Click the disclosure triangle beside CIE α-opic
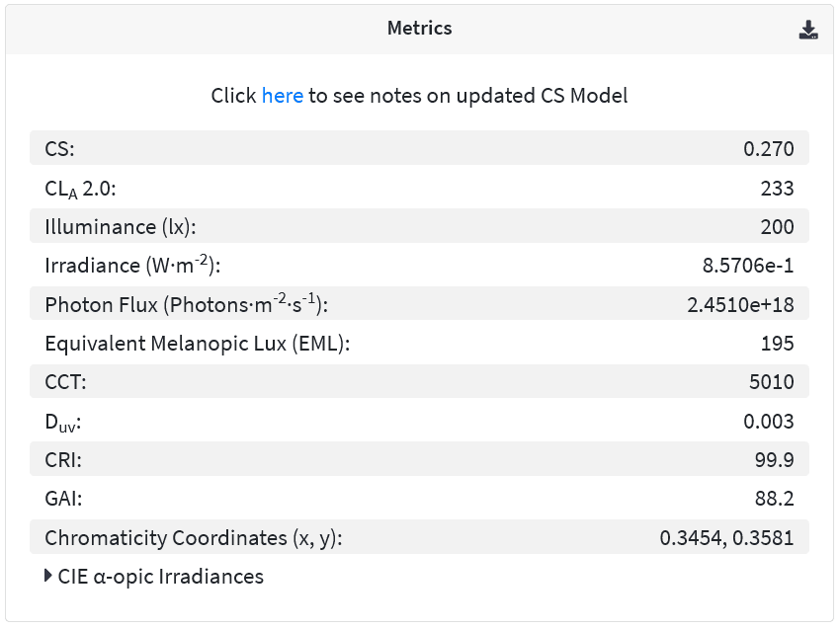The image size is (840, 630). pos(48,576)
